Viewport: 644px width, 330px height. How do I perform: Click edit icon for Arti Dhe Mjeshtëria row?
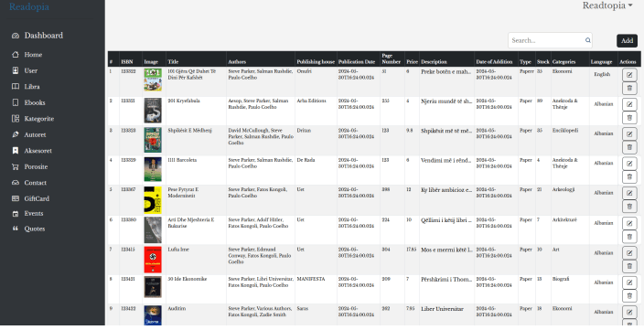click(629, 223)
